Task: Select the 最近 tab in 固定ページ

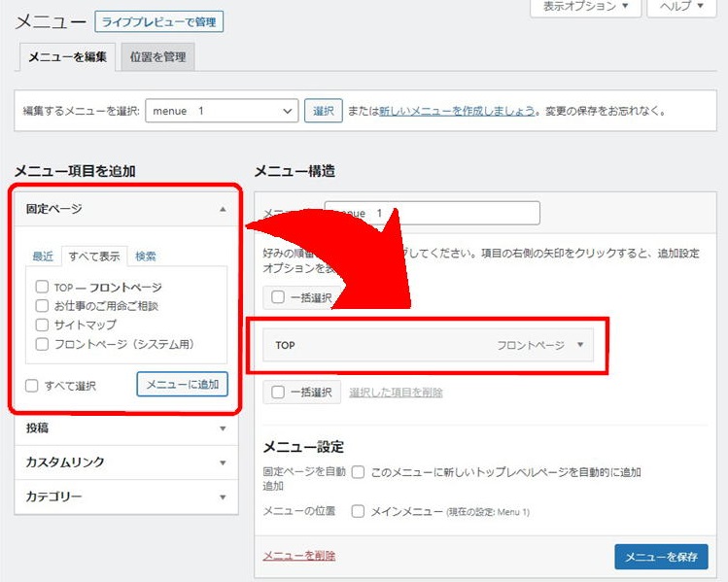Action: click(43, 257)
